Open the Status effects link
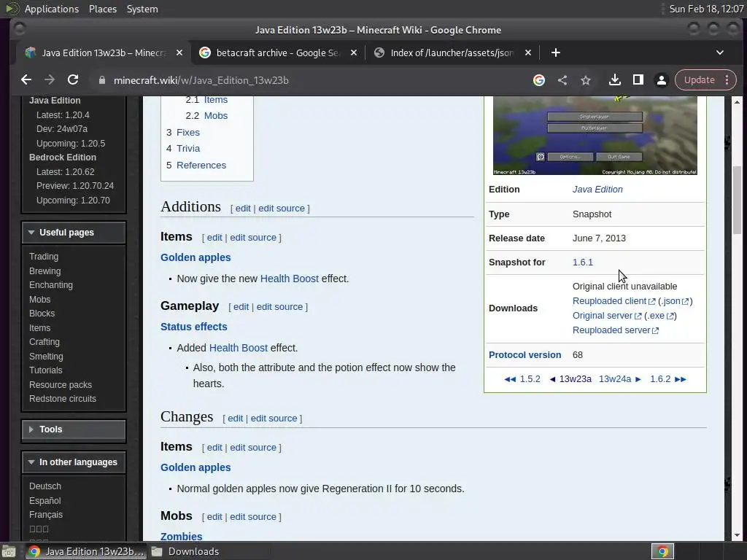The width and height of the screenshot is (747, 560). pyautogui.click(x=194, y=327)
